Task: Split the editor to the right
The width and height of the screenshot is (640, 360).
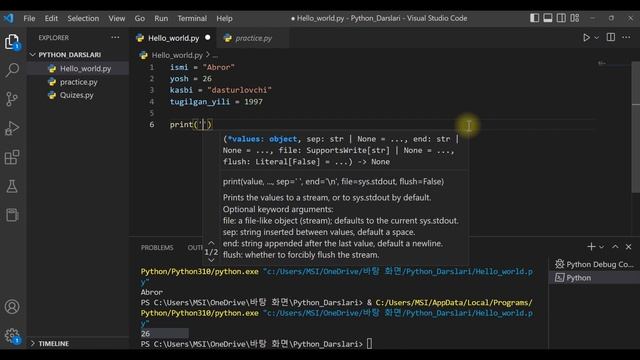Action: [x=611, y=37]
